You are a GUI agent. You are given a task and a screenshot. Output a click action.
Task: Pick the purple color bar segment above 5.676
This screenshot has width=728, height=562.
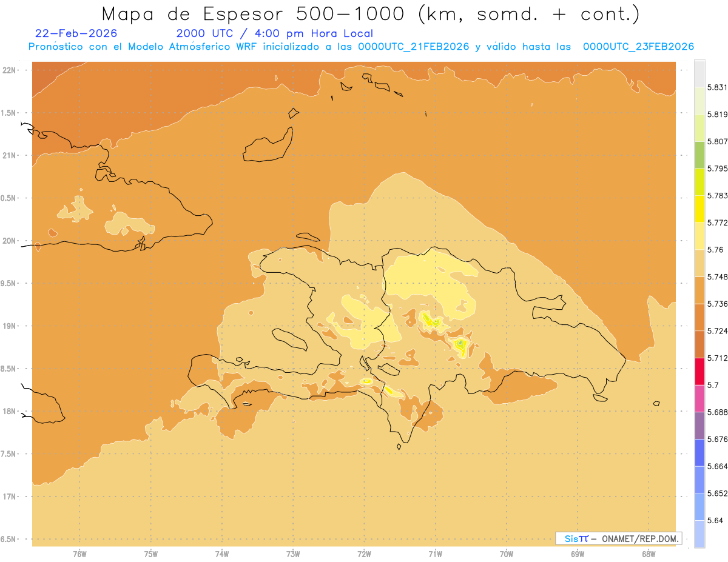[699, 425]
